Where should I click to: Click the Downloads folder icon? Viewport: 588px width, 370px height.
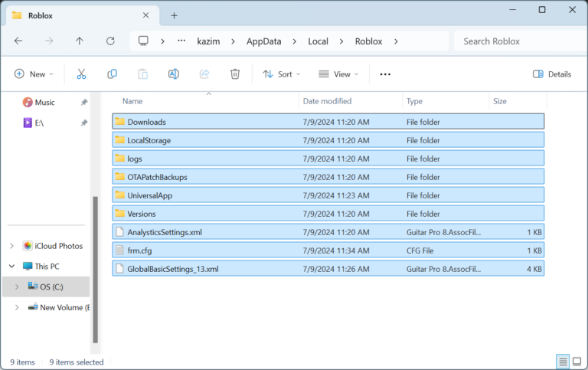[119, 121]
